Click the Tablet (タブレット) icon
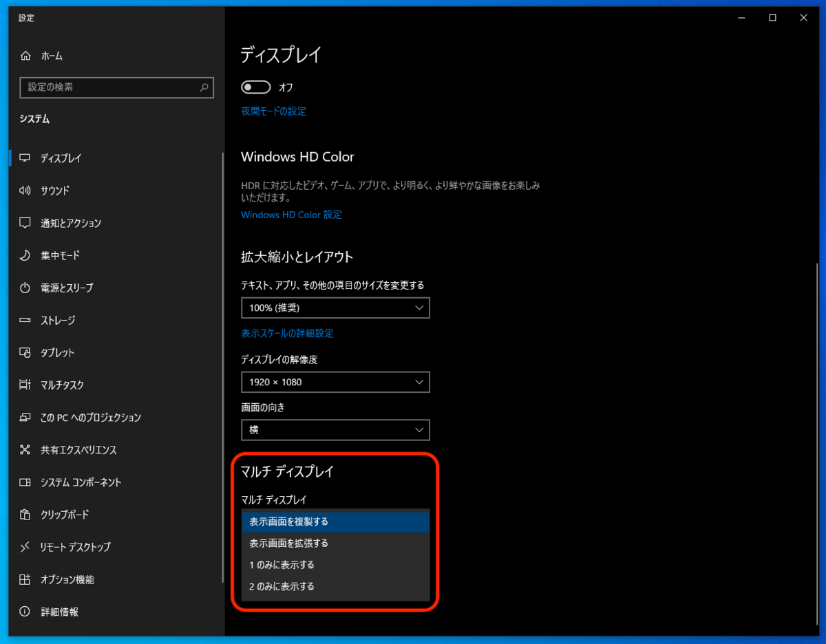The width and height of the screenshot is (826, 644). [x=25, y=353]
